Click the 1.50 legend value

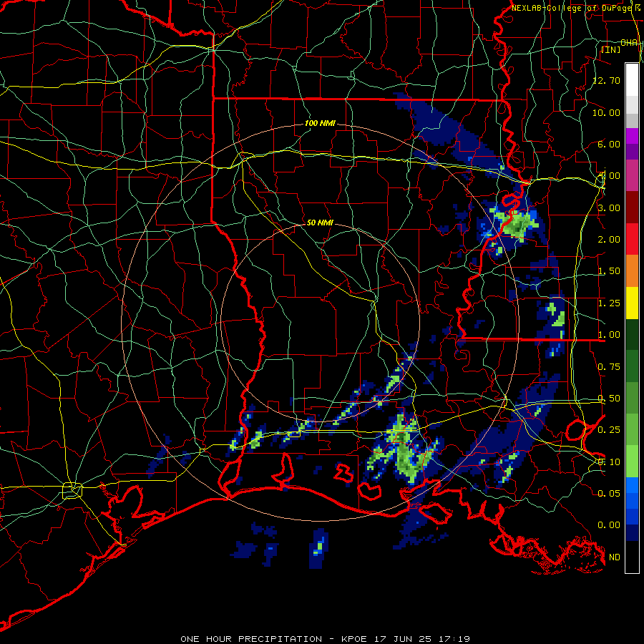(x=609, y=271)
